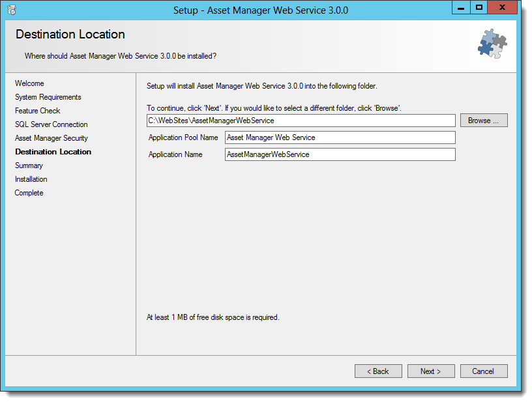Select the Destination Location step
The width and height of the screenshot is (532, 402).
point(53,152)
